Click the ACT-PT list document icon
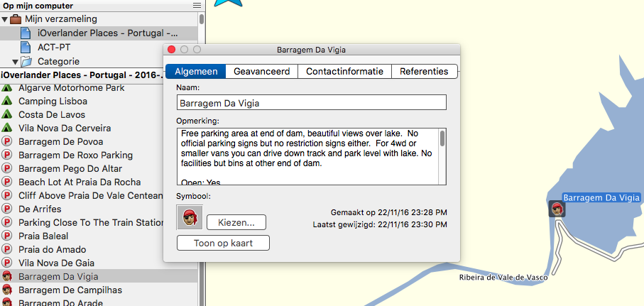The height and width of the screenshot is (306, 644). 26,48
